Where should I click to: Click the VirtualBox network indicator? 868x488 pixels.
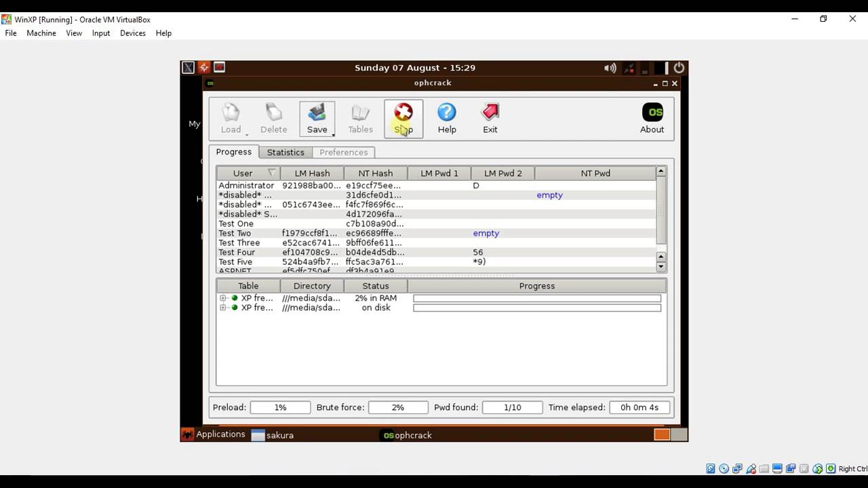click(738, 468)
